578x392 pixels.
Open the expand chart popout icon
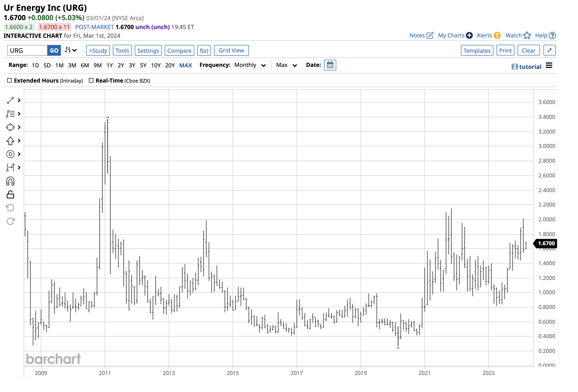point(549,50)
